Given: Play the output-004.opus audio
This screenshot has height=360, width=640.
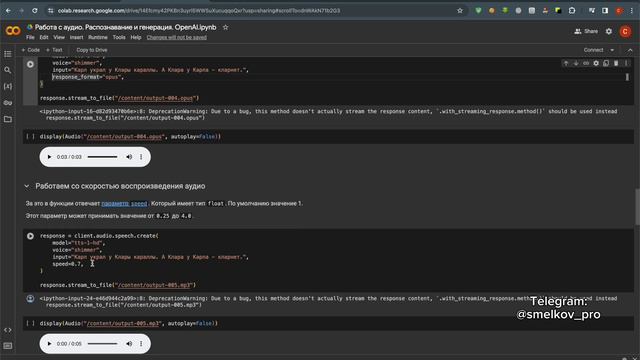Looking at the screenshot, I should (x=49, y=157).
